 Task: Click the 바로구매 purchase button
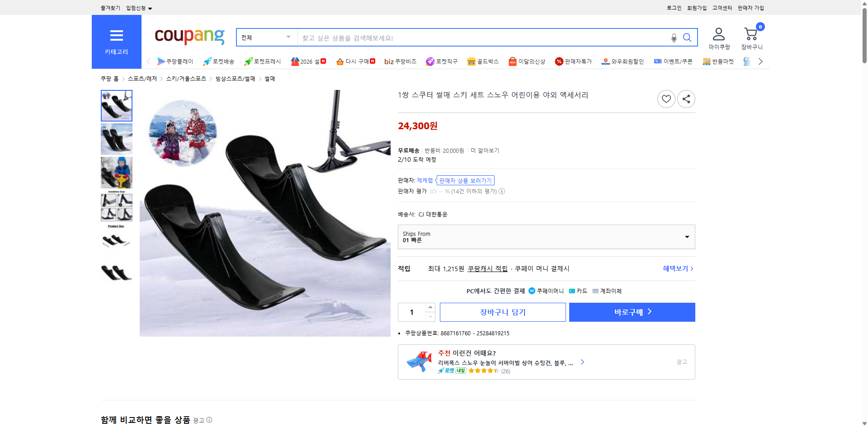tap(632, 312)
